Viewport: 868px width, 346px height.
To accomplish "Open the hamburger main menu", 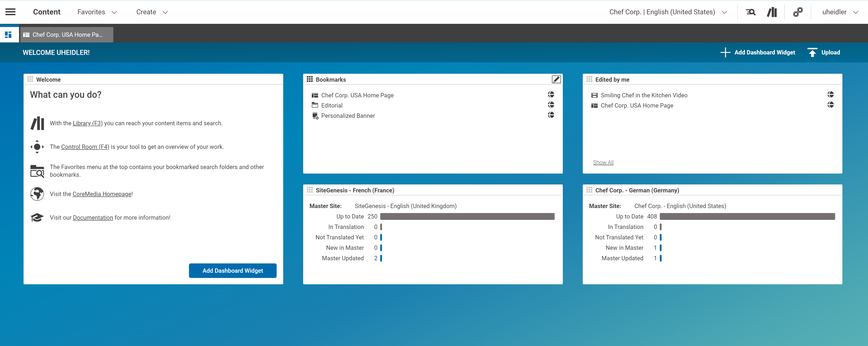I will tap(10, 12).
